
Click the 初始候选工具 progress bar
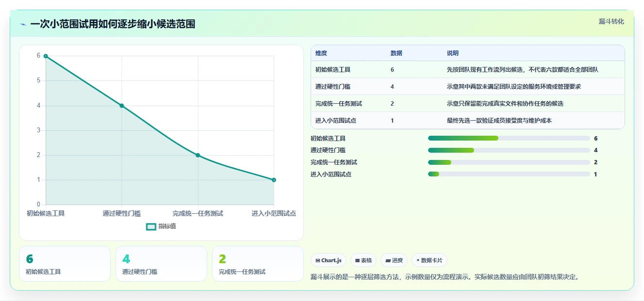click(509, 139)
